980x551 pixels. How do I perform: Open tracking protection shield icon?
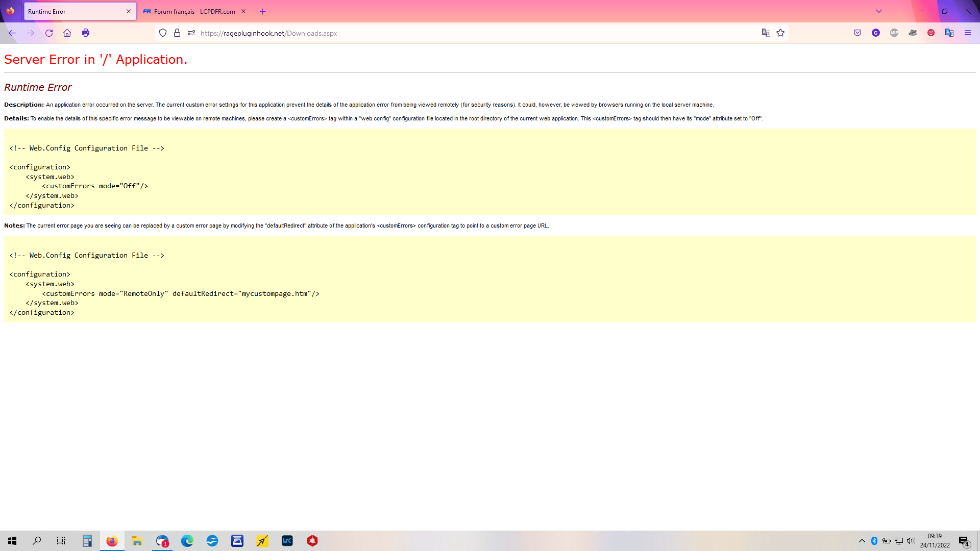[x=163, y=33]
